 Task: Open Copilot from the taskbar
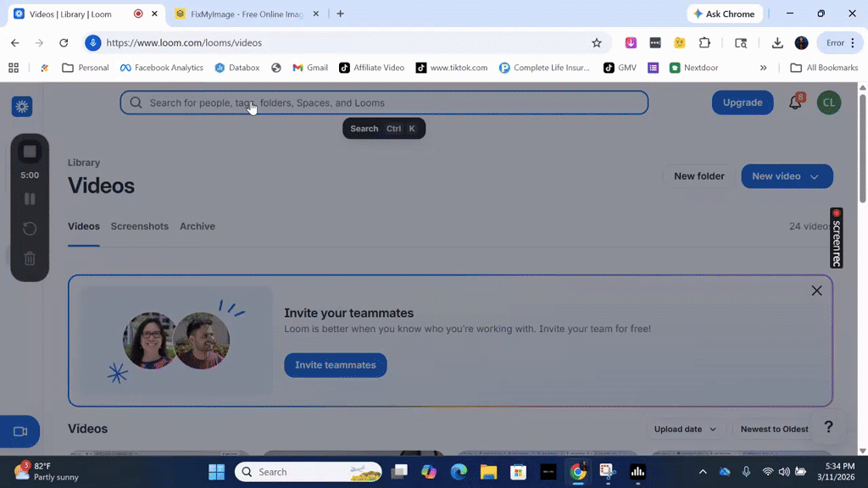pos(428,472)
